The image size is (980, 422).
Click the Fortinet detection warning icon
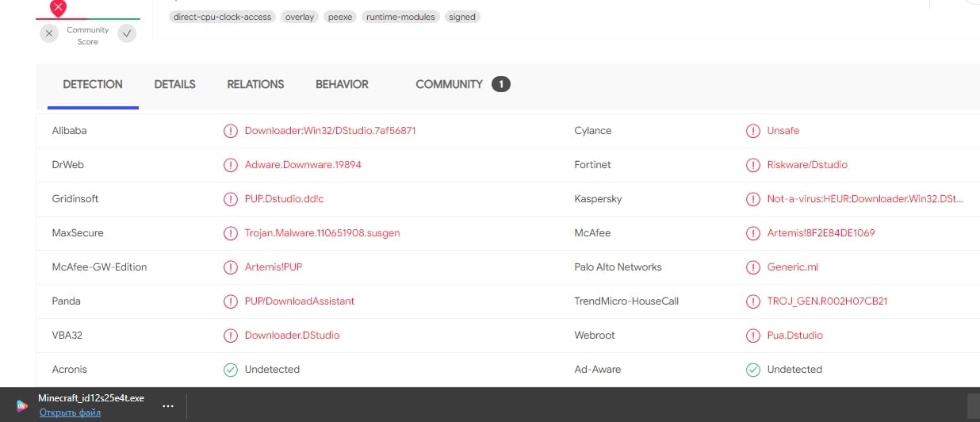coord(753,165)
